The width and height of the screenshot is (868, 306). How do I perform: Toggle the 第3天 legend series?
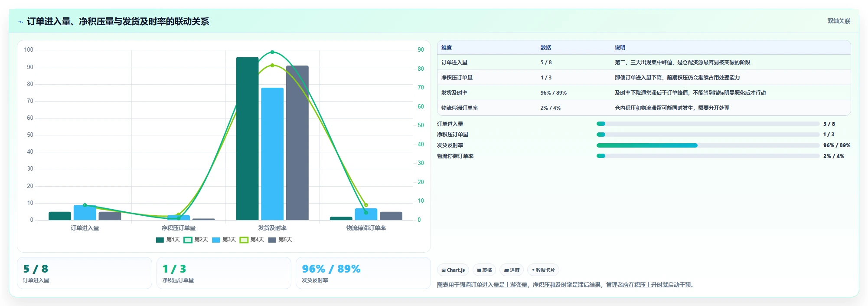(x=224, y=240)
